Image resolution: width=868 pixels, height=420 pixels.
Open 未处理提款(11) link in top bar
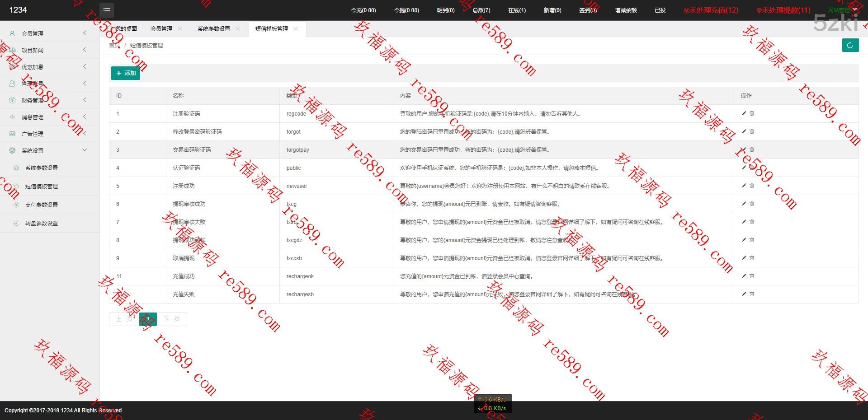coord(783,10)
